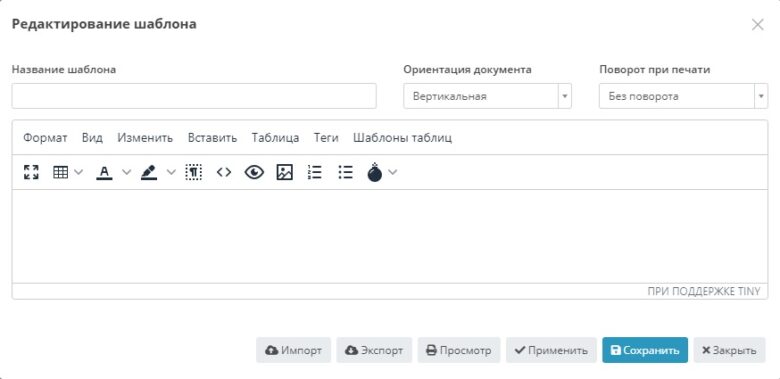
Task: Click the bomb icon
Action: [x=375, y=172]
